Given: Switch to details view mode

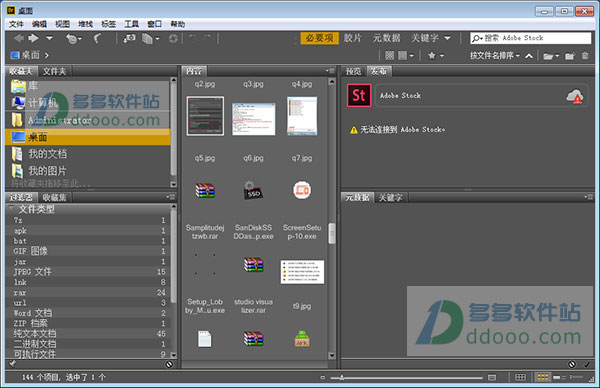Looking at the screenshot, I should coord(559,377).
